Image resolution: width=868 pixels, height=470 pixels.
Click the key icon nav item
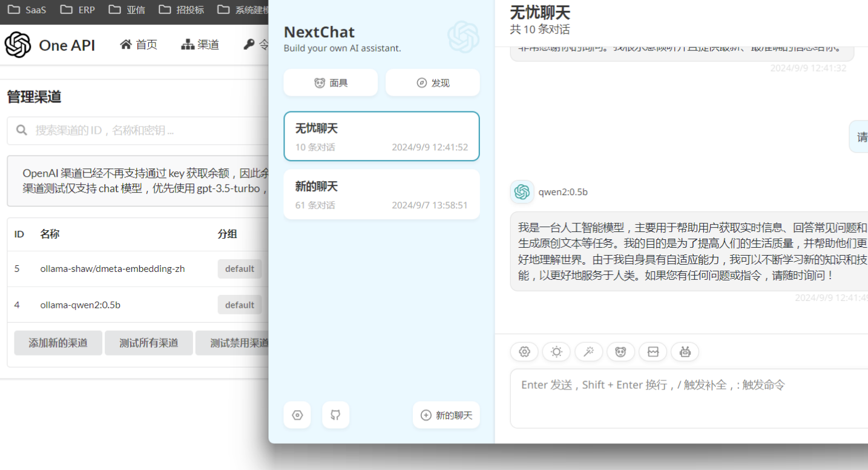coord(255,45)
